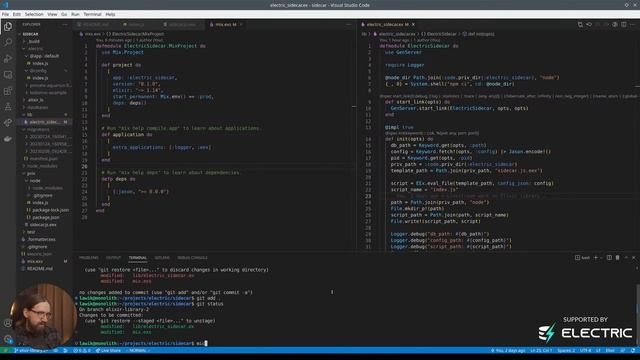Screen dimensions: 640x360
Task: Click Ln/Col cursor position in status bar
Action: 541,350
